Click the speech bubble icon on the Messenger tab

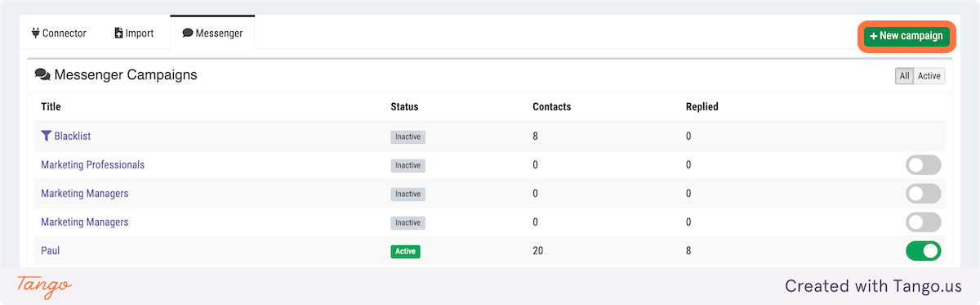[x=188, y=34]
